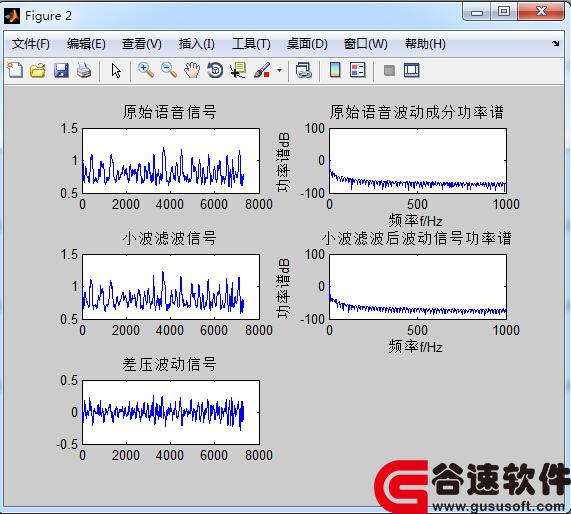The height and width of the screenshot is (514, 571).
Task: Click 频率f/Hz label under the lower spectrum
Action: [x=416, y=347]
